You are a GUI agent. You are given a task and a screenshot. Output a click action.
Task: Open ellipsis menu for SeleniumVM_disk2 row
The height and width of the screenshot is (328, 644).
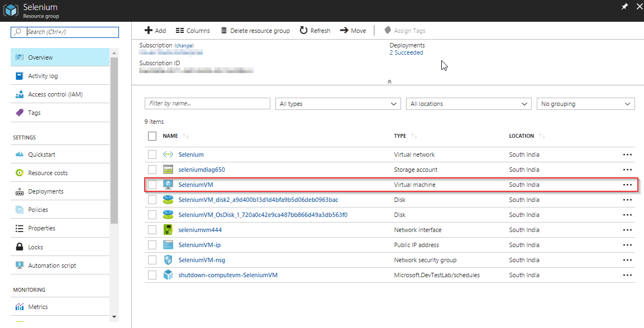click(x=627, y=200)
